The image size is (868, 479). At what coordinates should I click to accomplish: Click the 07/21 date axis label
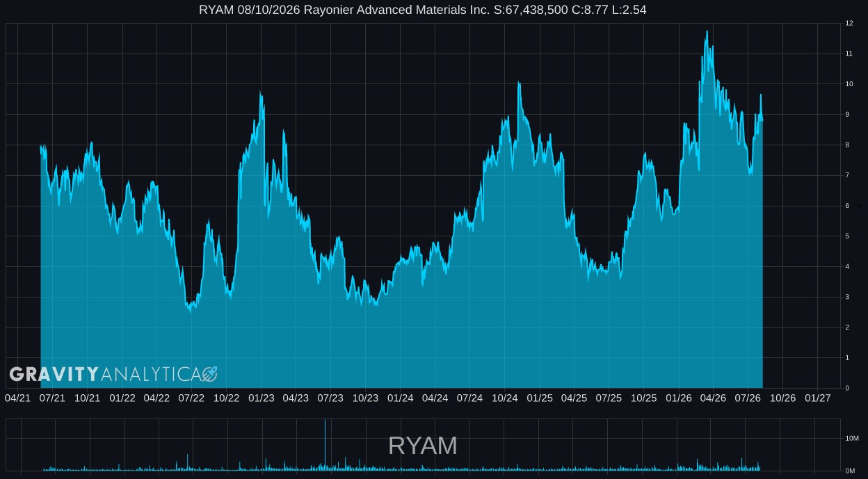(x=52, y=398)
